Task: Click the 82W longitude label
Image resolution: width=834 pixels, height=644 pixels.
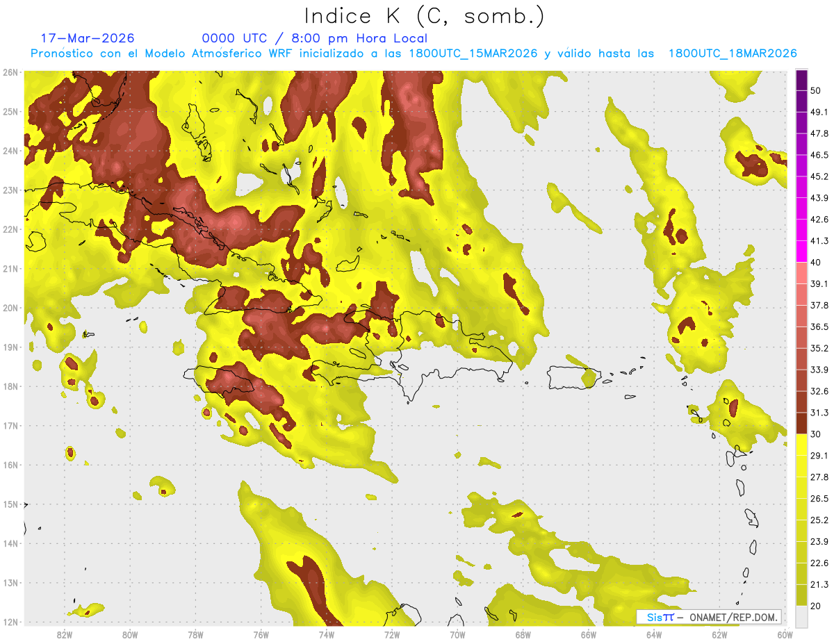Action: (x=65, y=635)
